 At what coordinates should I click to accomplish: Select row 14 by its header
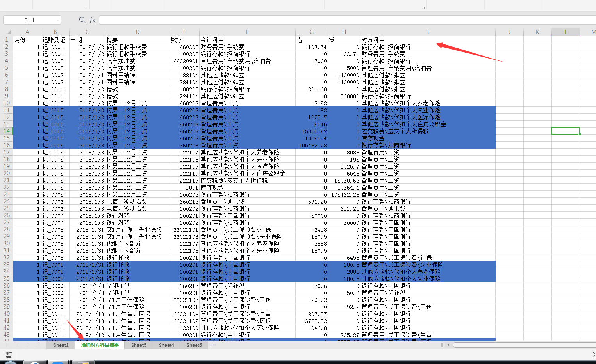point(7,131)
